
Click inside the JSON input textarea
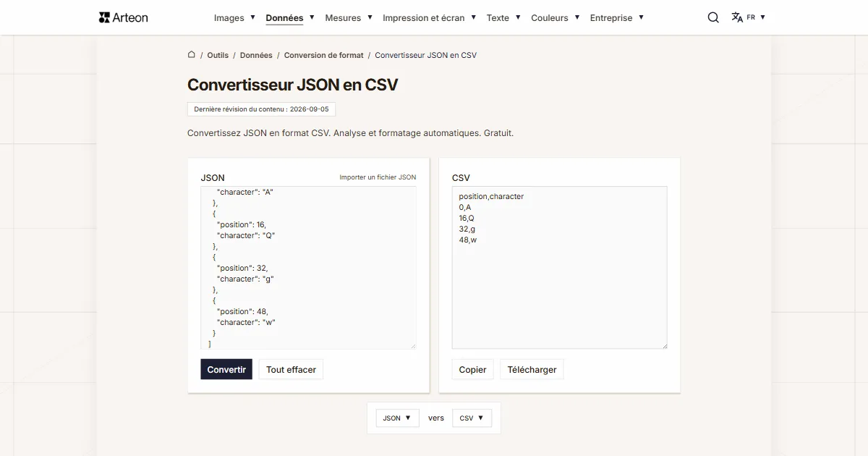[x=308, y=268]
